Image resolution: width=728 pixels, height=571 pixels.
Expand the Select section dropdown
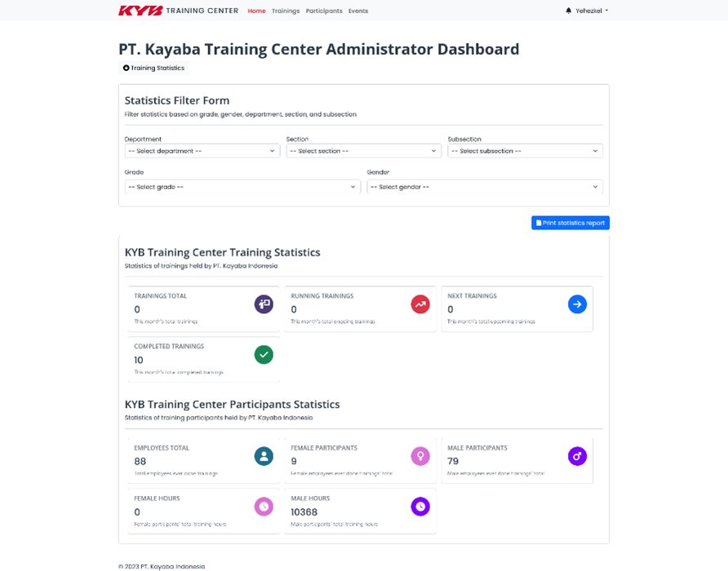(x=363, y=151)
